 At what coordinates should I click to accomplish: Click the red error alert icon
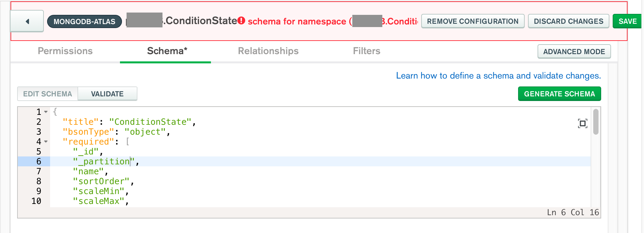242,21
